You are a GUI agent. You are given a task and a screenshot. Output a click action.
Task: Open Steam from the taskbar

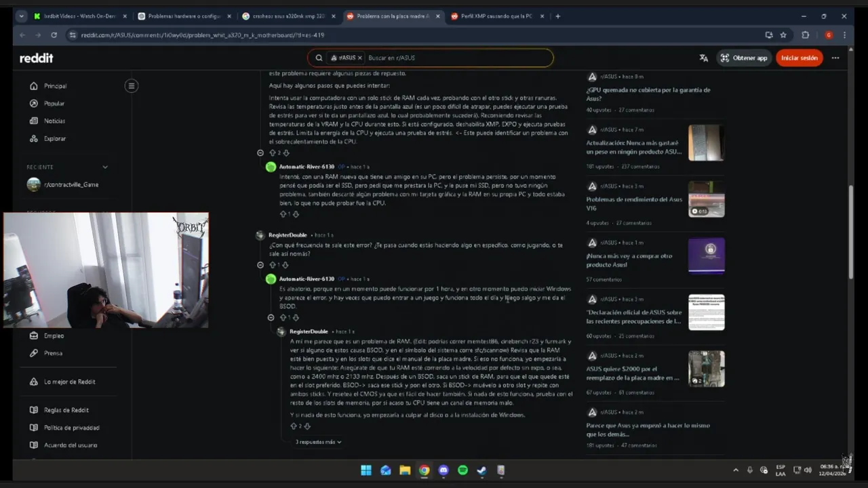(x=481, y=470)
